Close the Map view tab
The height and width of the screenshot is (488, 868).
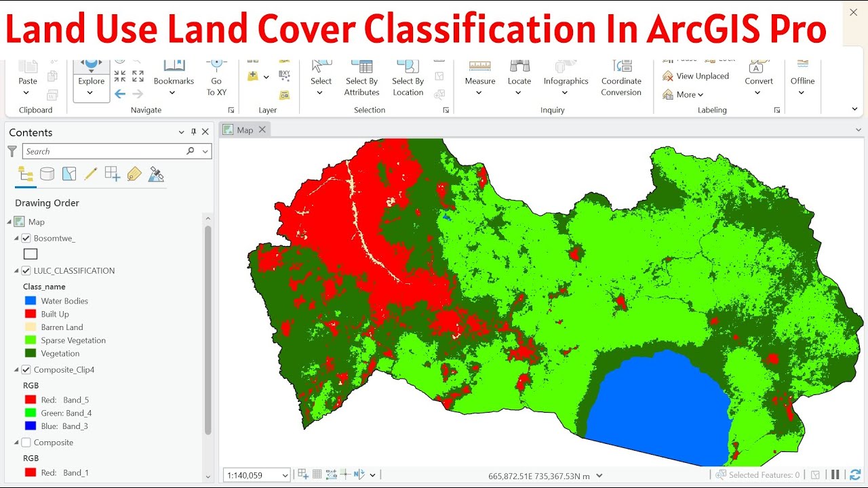(262, 129)
